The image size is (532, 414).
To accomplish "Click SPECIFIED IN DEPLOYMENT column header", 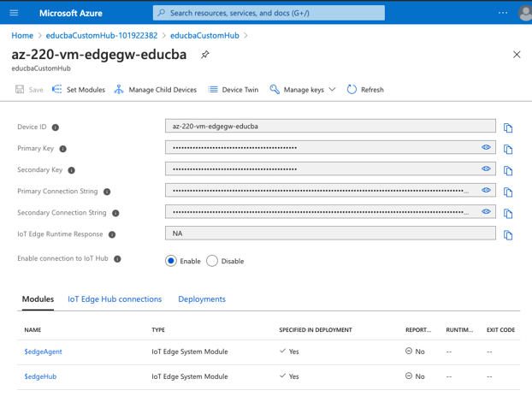I will 316,330.
